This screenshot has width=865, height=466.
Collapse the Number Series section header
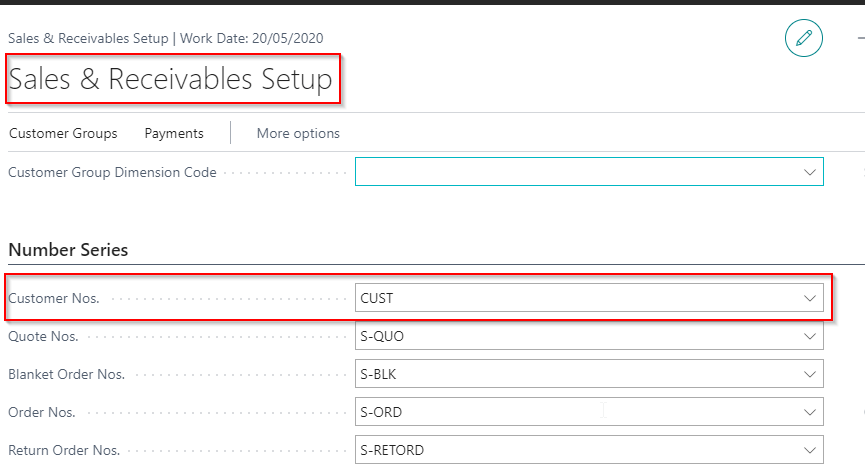(68, 249)
